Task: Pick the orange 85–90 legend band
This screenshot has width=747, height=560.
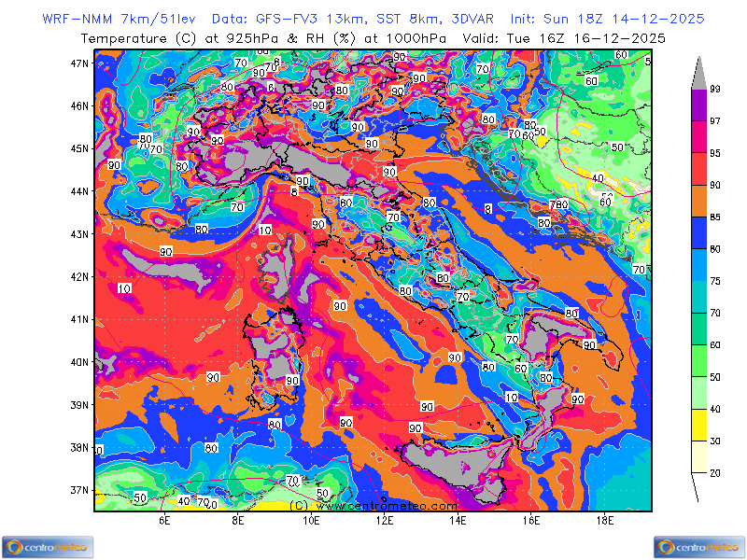Action: coord(699,201)
